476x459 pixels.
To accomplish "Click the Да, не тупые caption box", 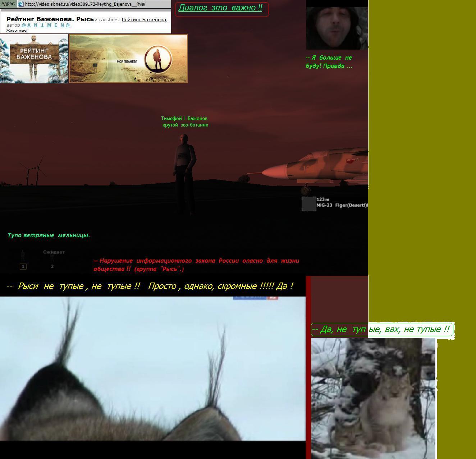I will tap(382, 329).
